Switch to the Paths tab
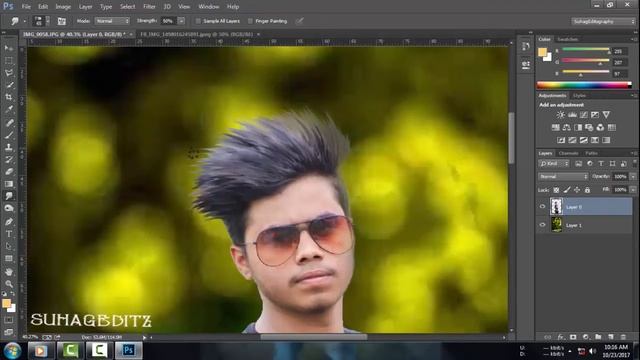This screenshot has height=360, width=640. click(x=591, y=153)
